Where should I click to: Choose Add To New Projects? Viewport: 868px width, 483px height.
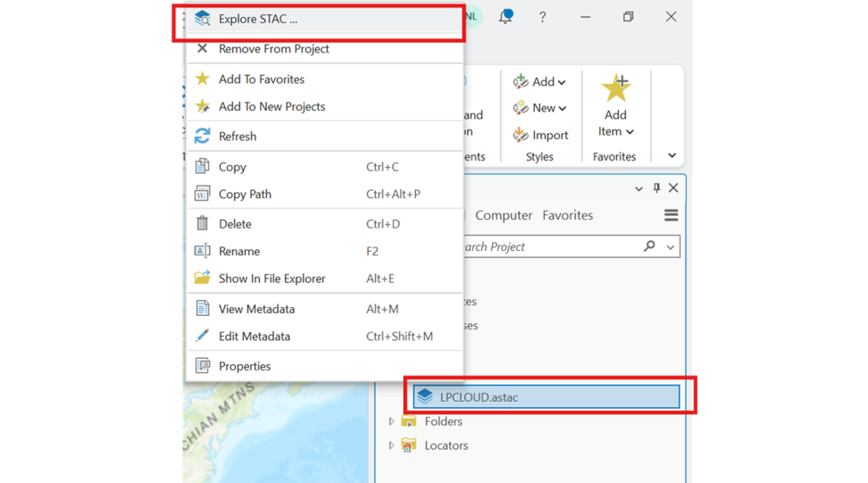pos(324,106)
